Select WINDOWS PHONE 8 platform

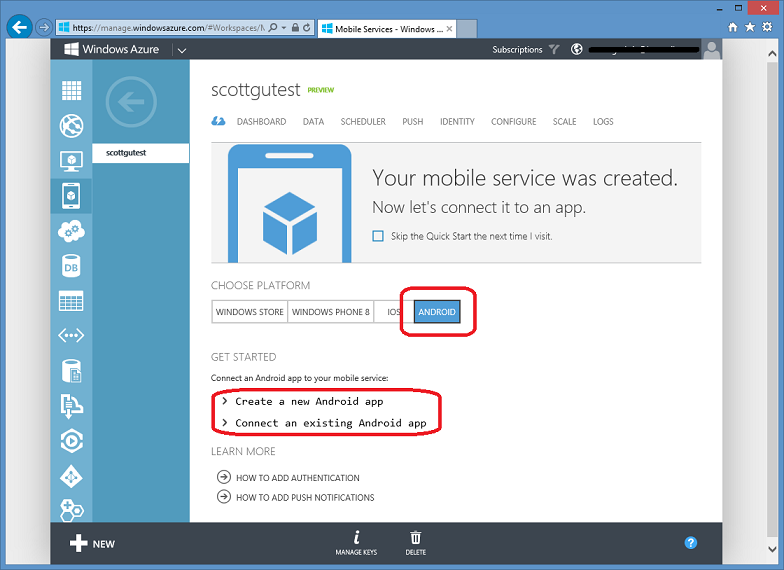click(330, 312)
